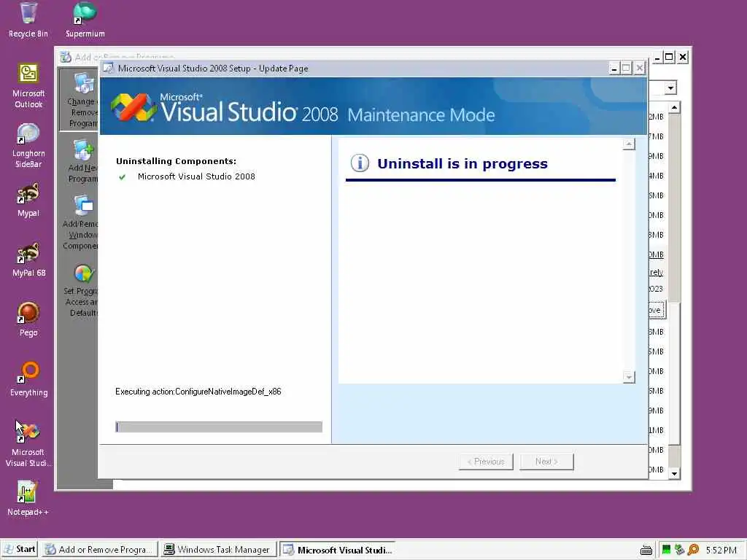
Task: Click the 'Uninstalling Components:' label
Action: 176,161
